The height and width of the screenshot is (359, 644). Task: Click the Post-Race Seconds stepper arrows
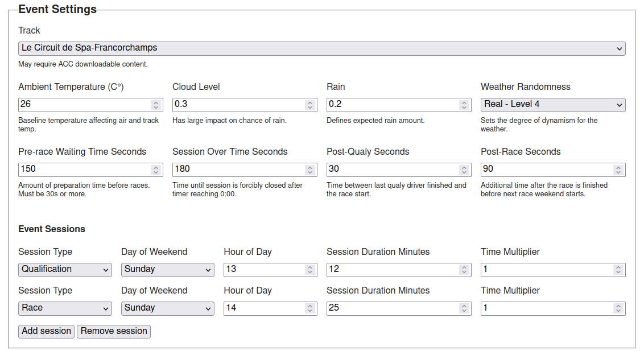[618, 170]
